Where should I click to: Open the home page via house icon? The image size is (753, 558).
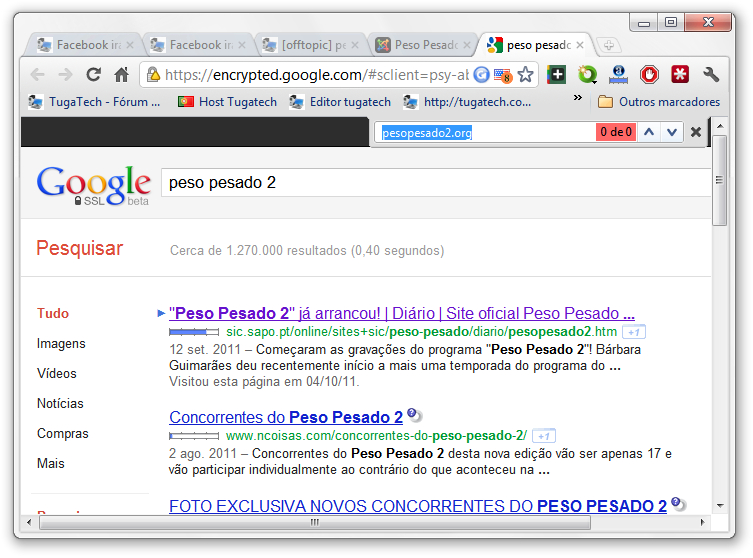coord(121,75)
